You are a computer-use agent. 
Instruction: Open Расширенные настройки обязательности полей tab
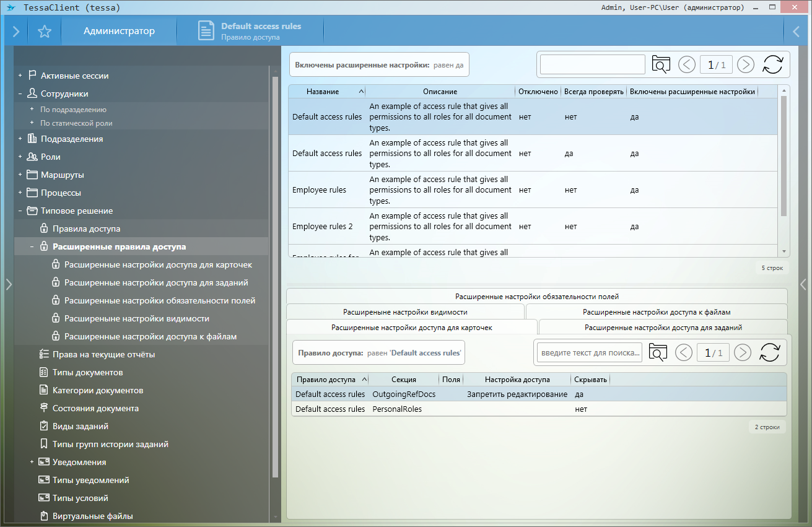[536, 296]
